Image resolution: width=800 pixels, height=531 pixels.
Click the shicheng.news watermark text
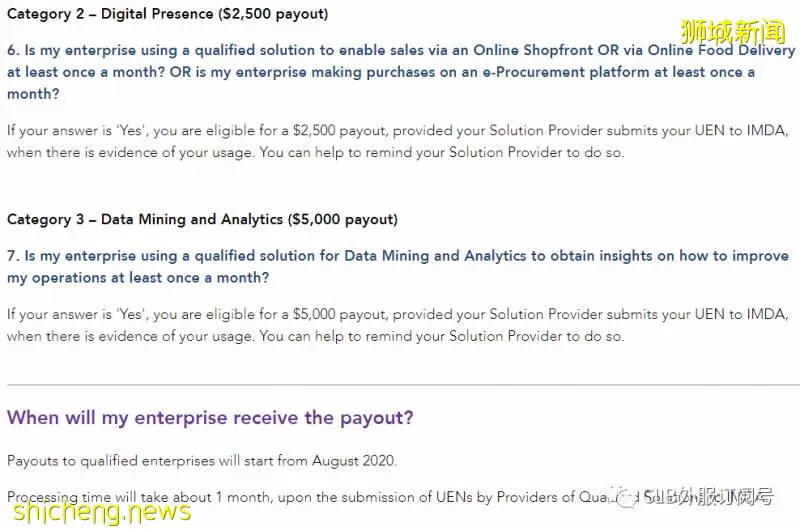click(x=102, y=511)
